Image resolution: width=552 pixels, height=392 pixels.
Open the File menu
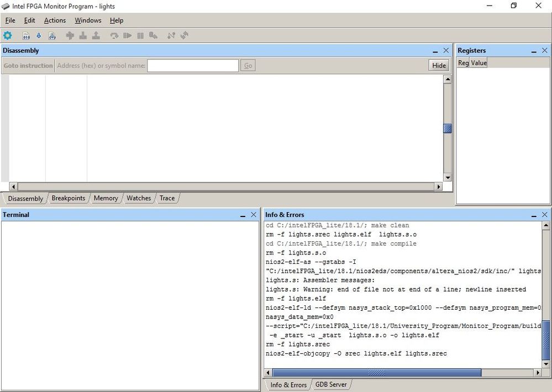pyautogui.click(x=10, y=20)
